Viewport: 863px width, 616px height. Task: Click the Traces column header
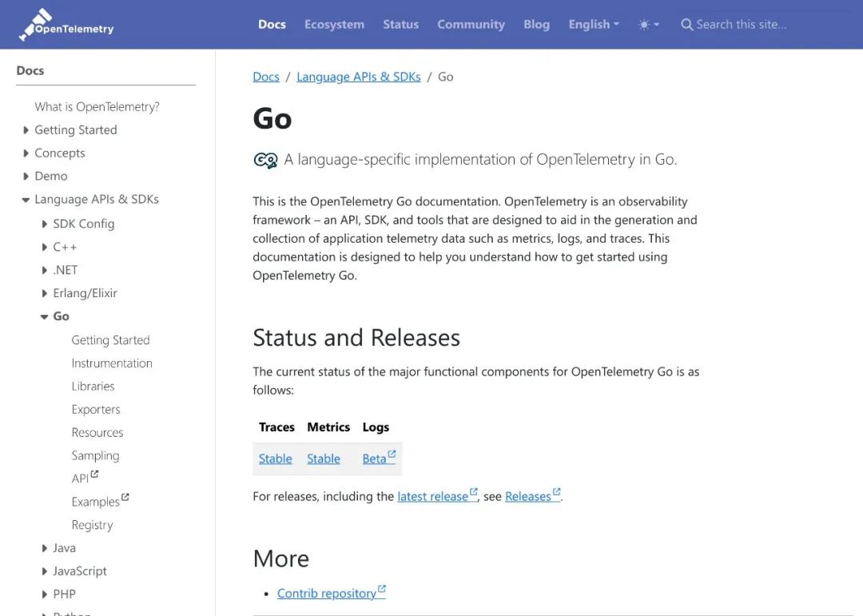pyautogui.click(x=276, y=427)
